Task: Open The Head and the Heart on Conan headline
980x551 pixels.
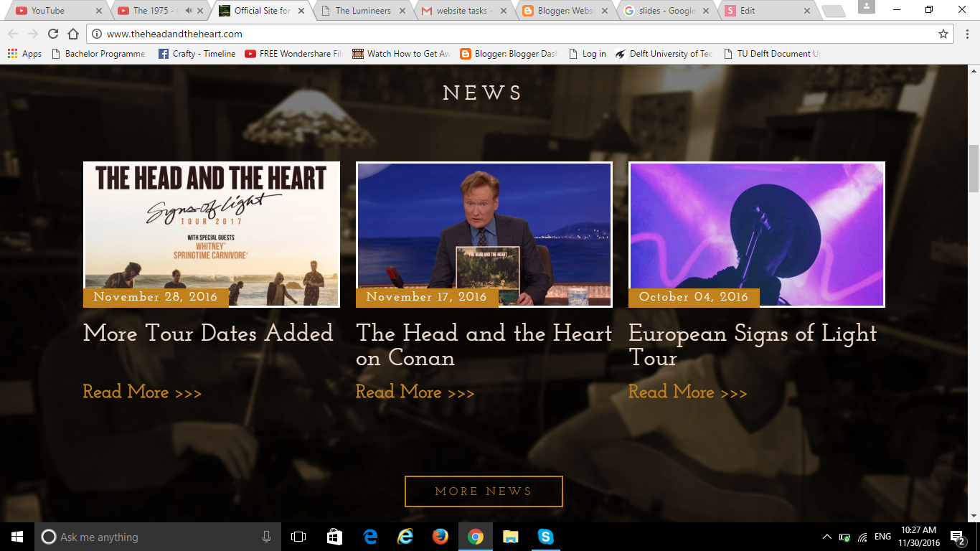Action: pos(484,346)
